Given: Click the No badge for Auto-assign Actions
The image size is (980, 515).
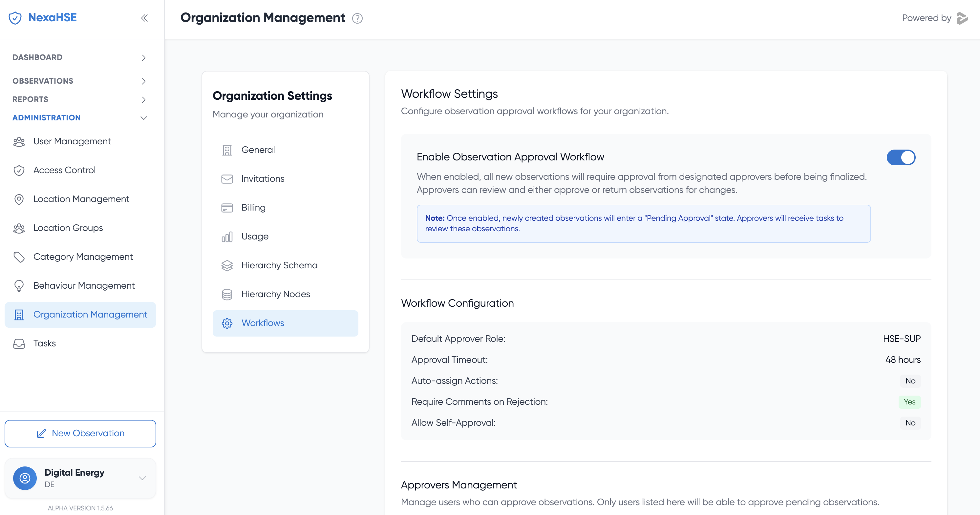Looking at the screenshot, I should click(910, 381).
